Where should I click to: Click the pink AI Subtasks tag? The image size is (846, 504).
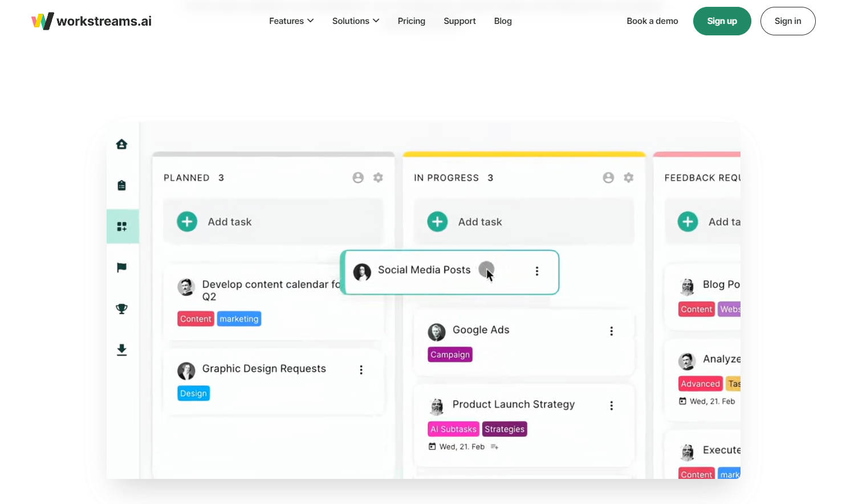point(453,429)
